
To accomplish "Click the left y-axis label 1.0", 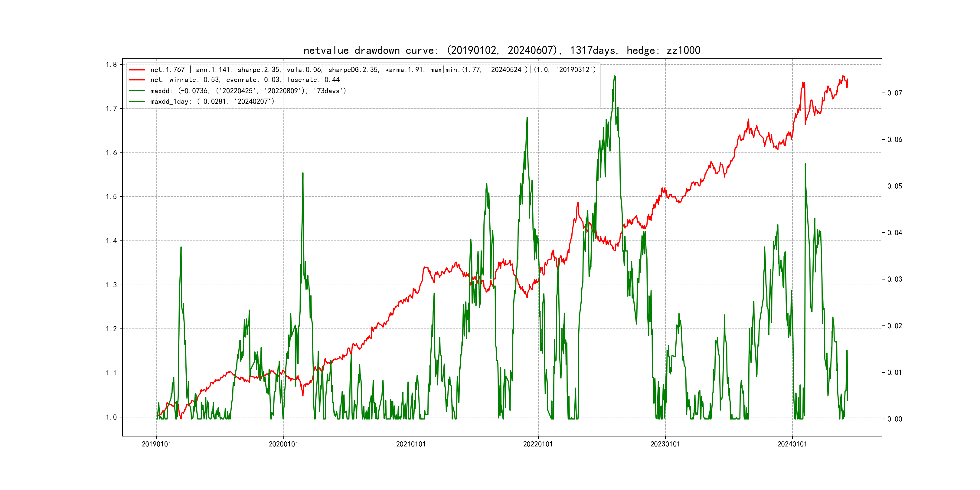I will pyautogui.click(x=112, y=417).
